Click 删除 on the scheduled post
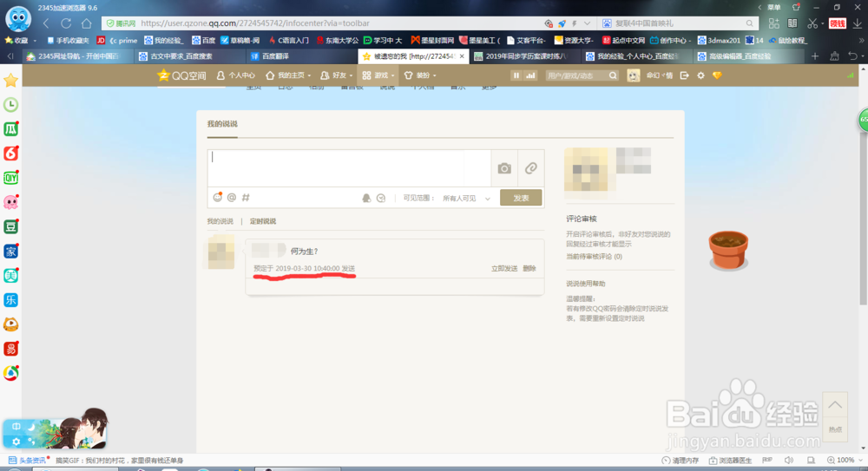868x471 pixels. click(529, 268)
